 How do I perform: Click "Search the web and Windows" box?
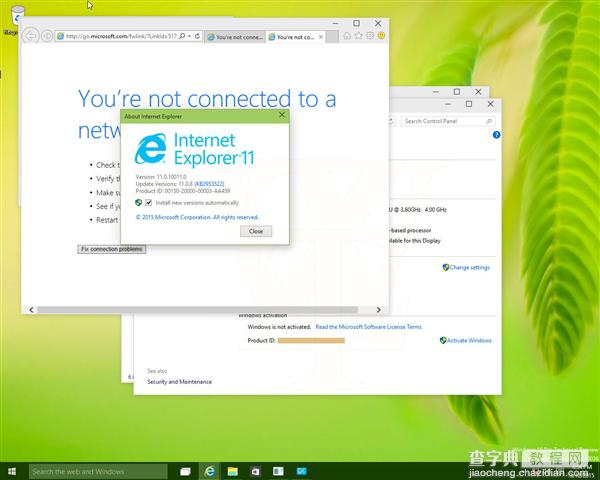click(x=98, y=472)
